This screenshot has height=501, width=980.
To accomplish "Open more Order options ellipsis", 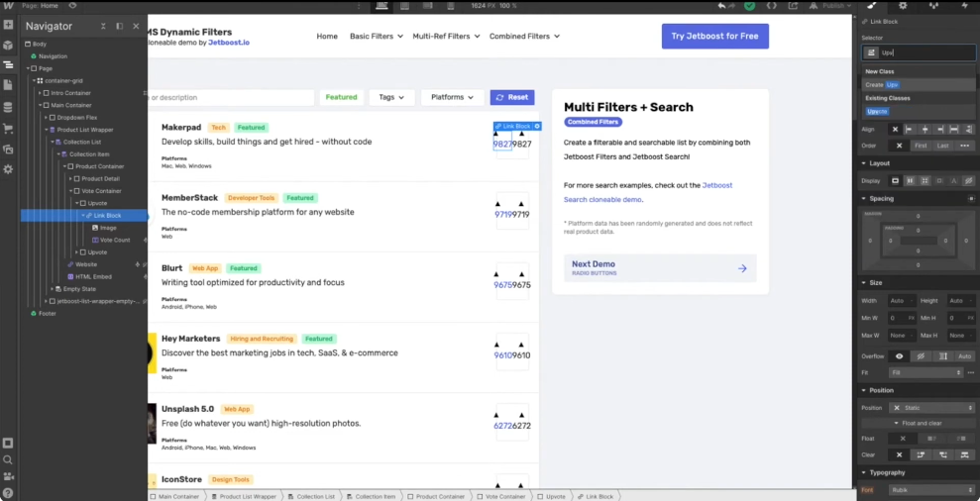I will click(964, 146).
